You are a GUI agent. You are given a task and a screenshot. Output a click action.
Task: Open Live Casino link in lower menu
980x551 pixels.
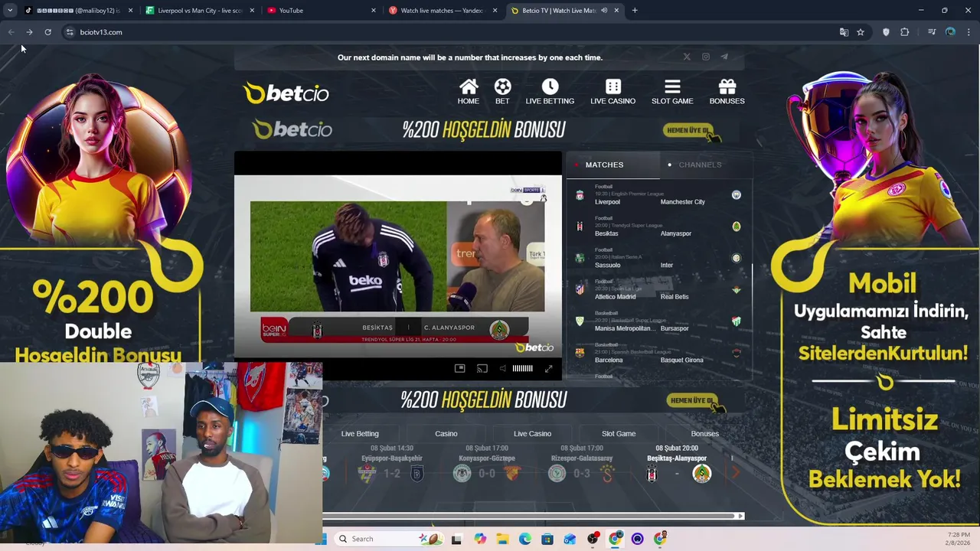click(532, 433)
